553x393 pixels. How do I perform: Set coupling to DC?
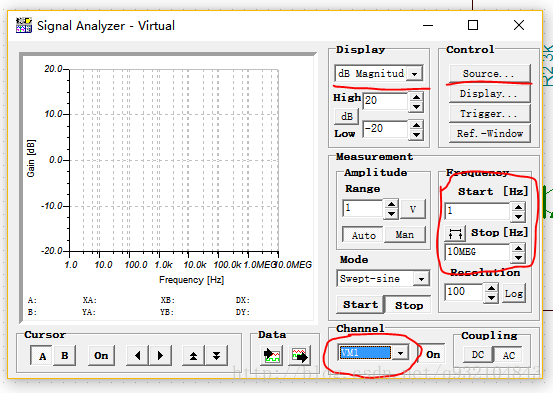point(478,355)
